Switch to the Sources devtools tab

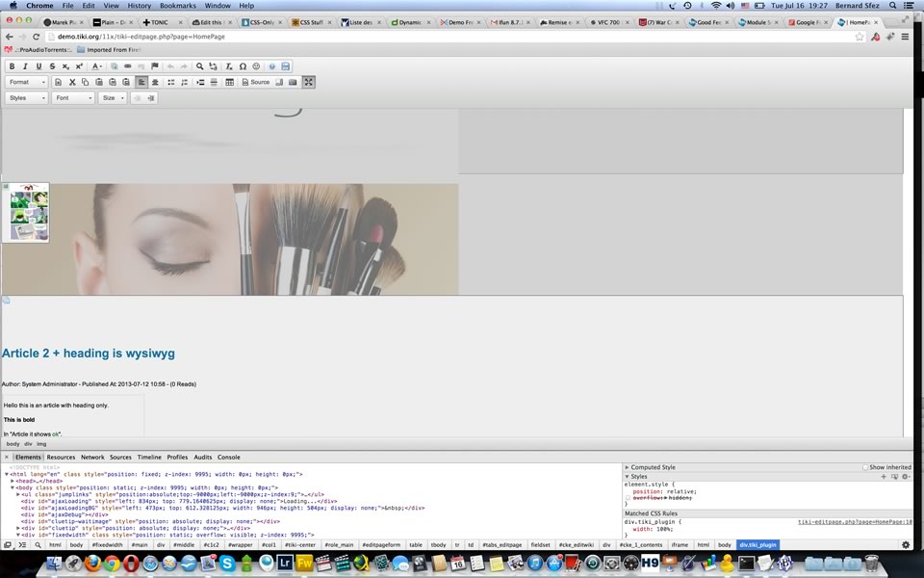[x=120, y=457]
